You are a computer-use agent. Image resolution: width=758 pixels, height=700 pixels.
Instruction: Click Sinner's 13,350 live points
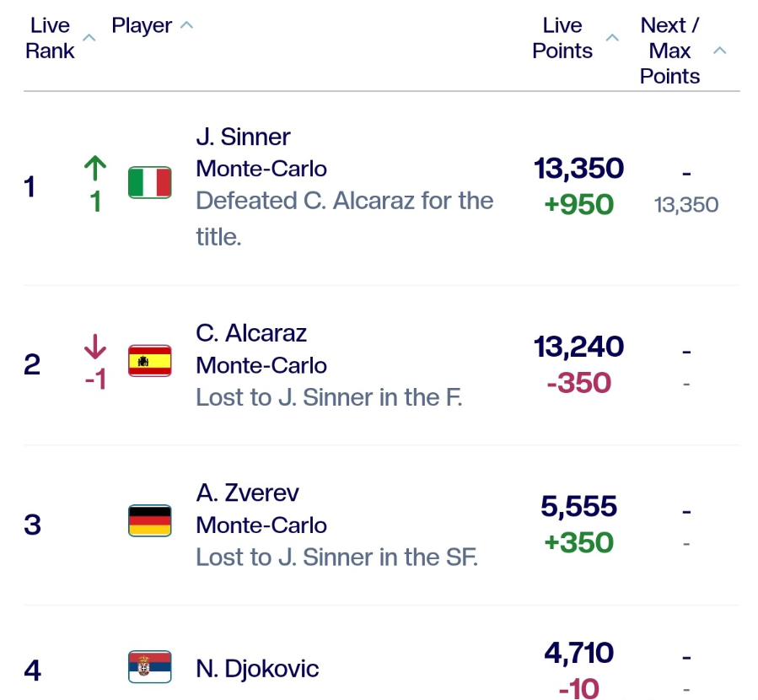578,168
